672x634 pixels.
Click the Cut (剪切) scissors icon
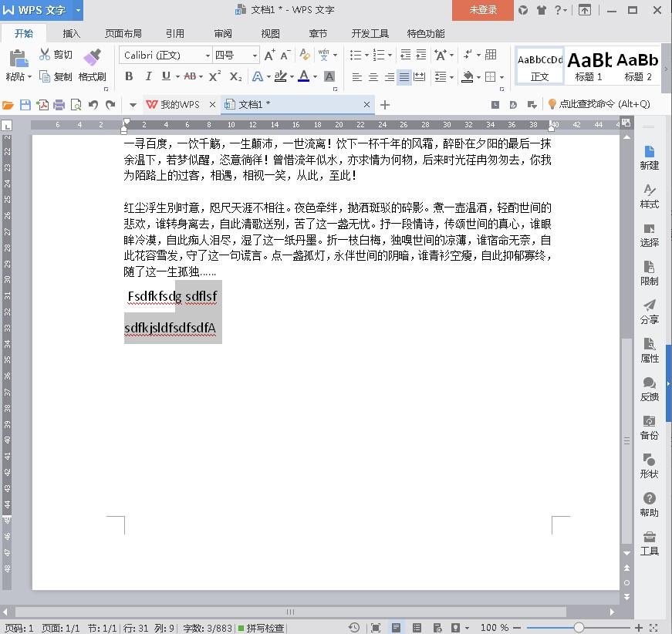[x=45, y=55]
